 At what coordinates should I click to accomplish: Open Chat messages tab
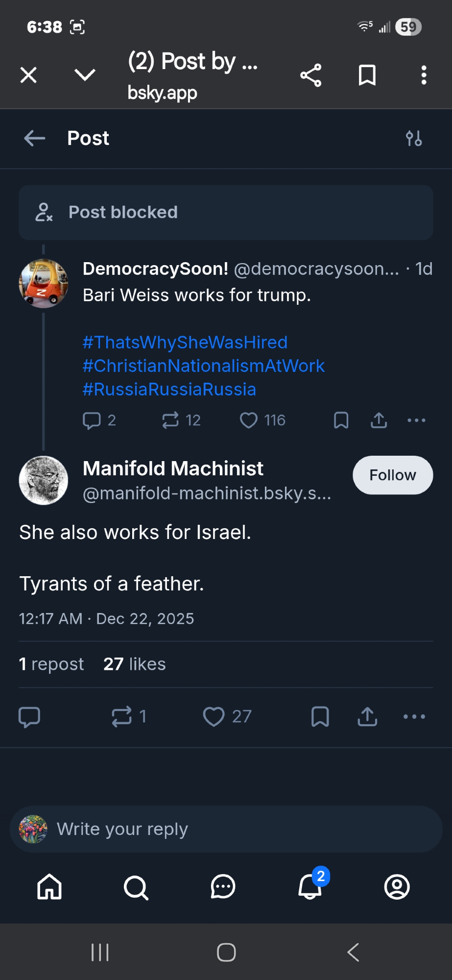coord(223,887)
